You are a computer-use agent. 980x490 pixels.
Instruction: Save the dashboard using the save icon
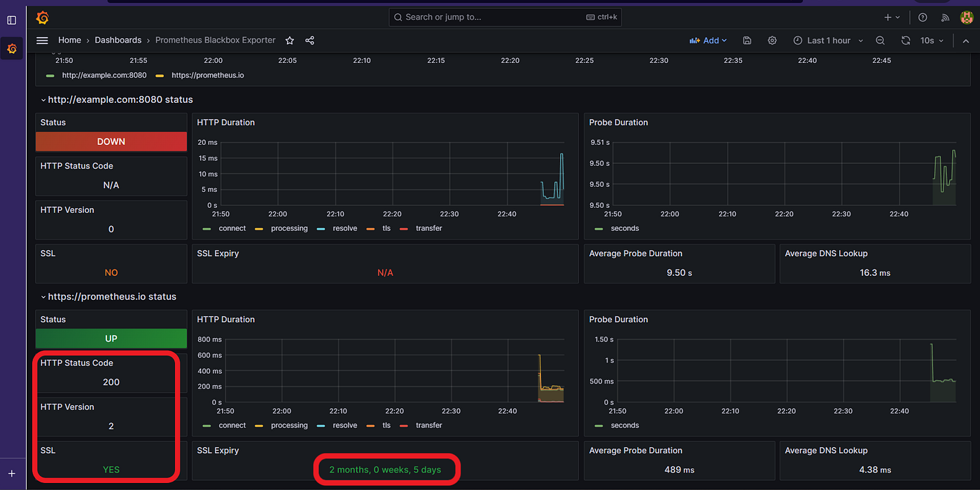[x=746, y=40]
